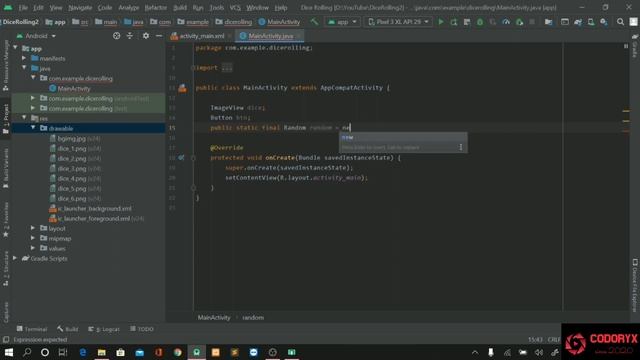Click dicerolling breadcrumb in navigation bar
640x360 pixels.
click(233, 22)
